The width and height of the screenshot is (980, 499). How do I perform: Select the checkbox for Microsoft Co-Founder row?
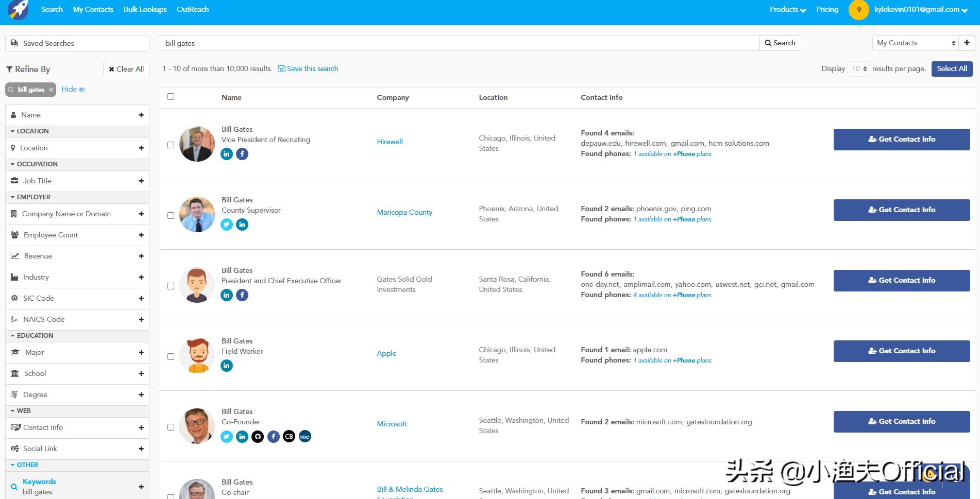coord(171,427)
